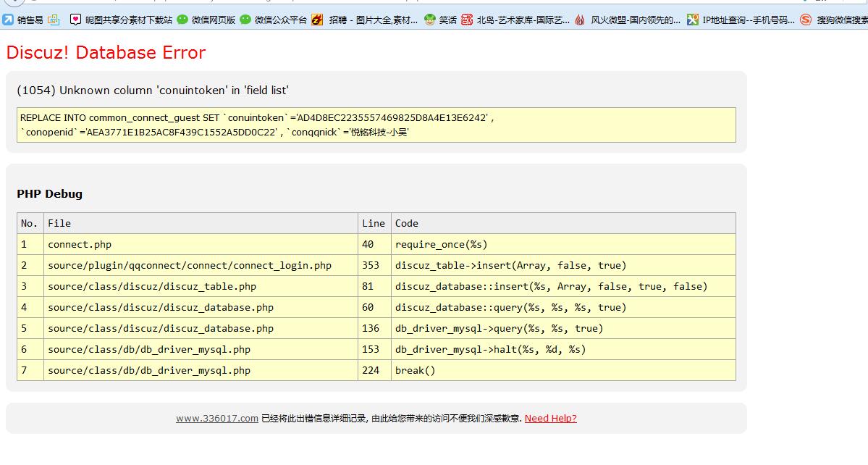Click the db_driver_mysql->halt code cell

(490, 349)
